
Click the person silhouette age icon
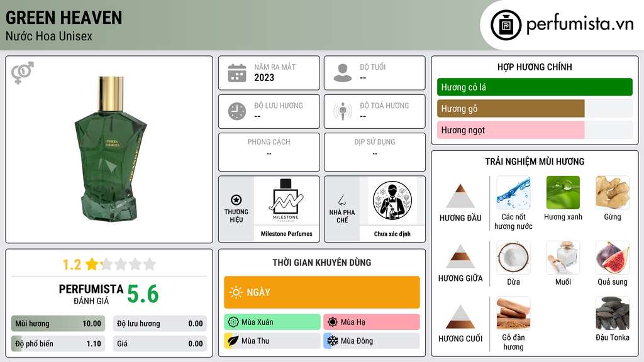click(343, 73)
